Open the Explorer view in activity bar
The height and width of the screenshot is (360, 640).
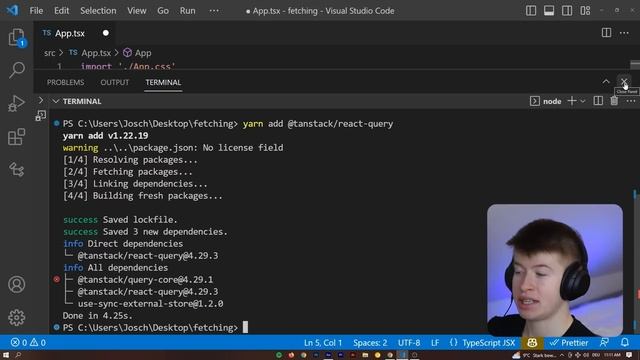click(x=16, y=38)
